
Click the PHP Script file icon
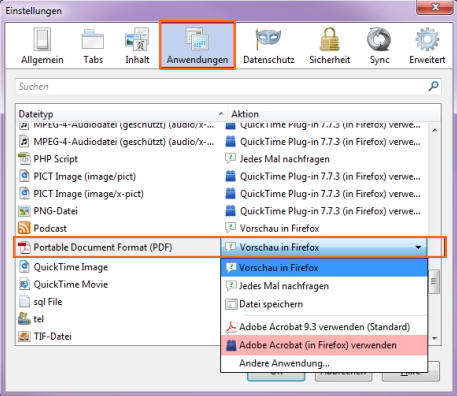pyautogui.click(x=24, y=159)
